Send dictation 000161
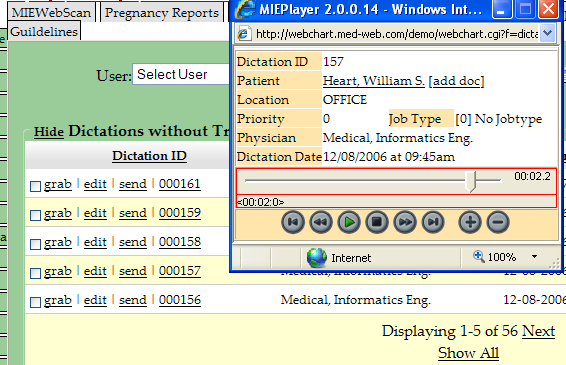The width and height of the screenshot is (566, 365). 133,184
